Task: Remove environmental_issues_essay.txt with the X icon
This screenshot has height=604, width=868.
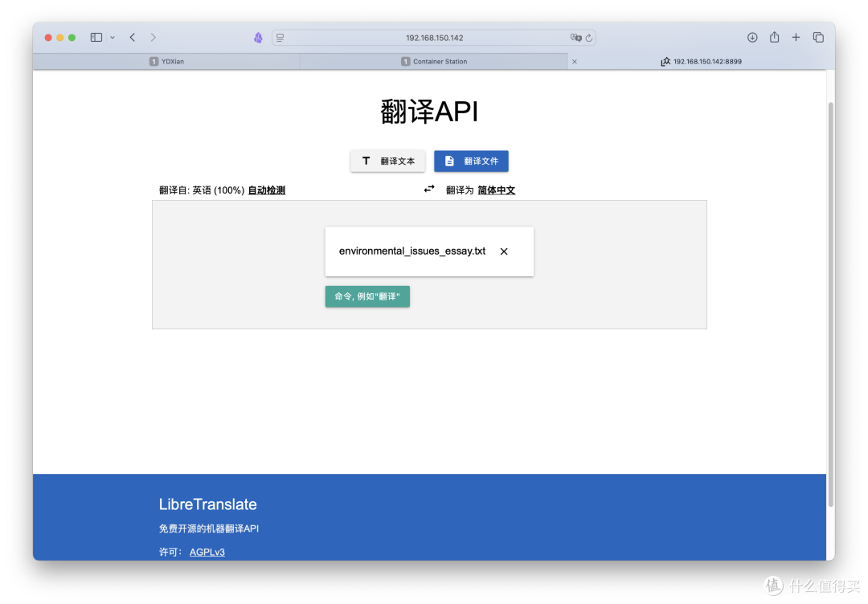Action: 504,251
